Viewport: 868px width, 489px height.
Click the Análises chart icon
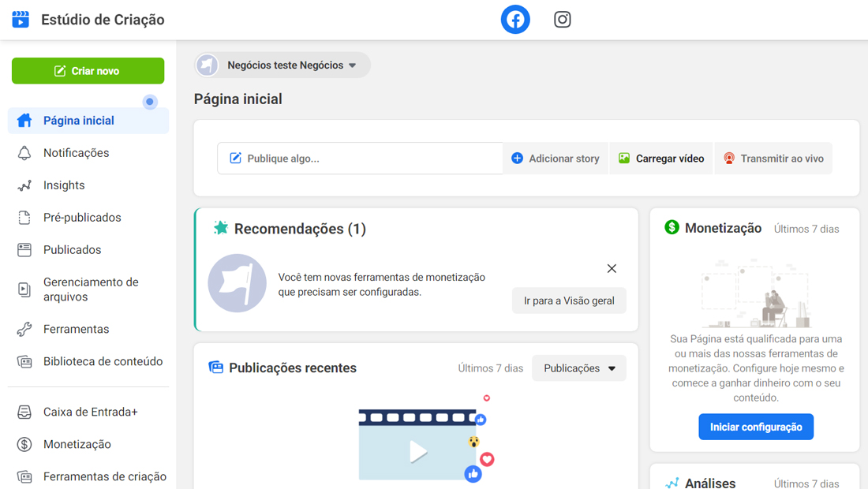pos(672,483)
